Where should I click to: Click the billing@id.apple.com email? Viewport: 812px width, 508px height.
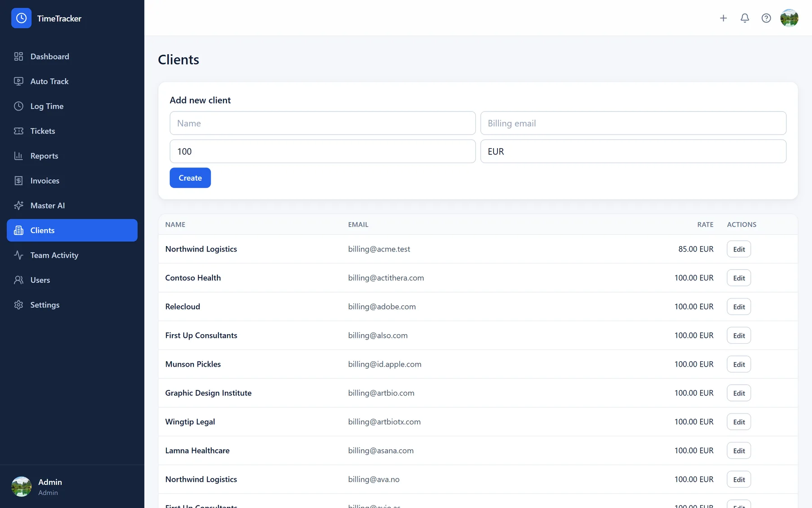385,364
